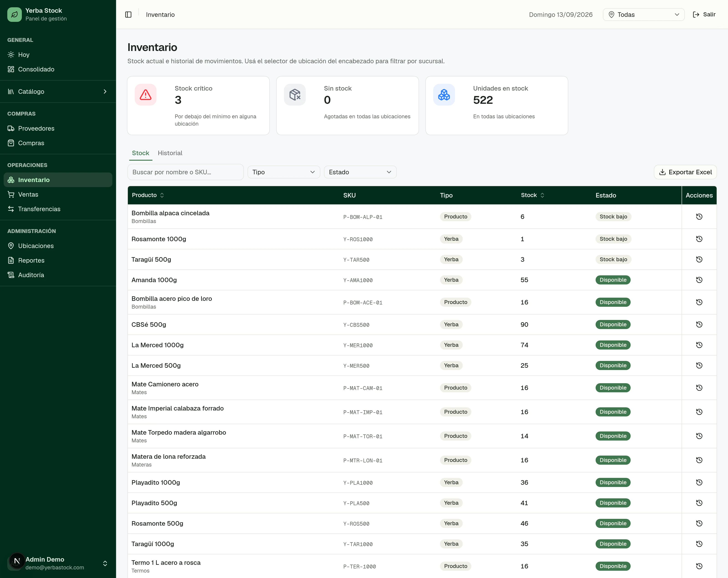Open Ubicaciones under Administración

(x=58, y=246)
